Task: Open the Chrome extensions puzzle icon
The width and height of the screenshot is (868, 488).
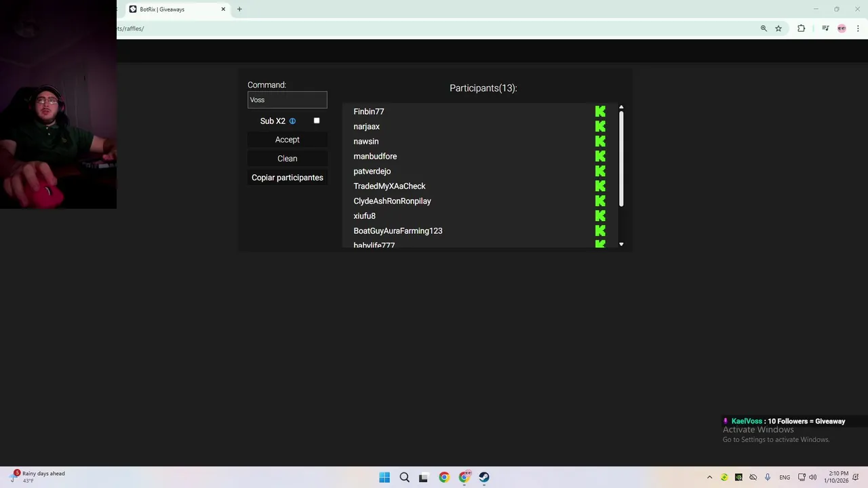Action: 802,28
